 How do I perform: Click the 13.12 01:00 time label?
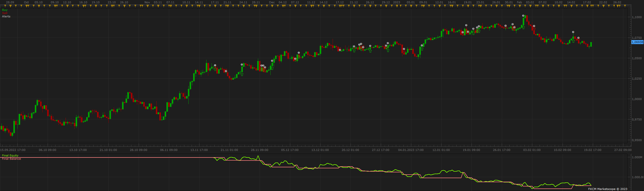pyautogui.click(x=320, y=150)
